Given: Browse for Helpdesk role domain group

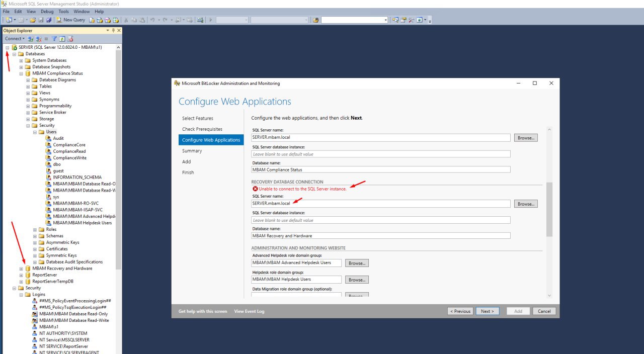Looking at the screenshot, I should pyautogui.click(x=357, y=280).
